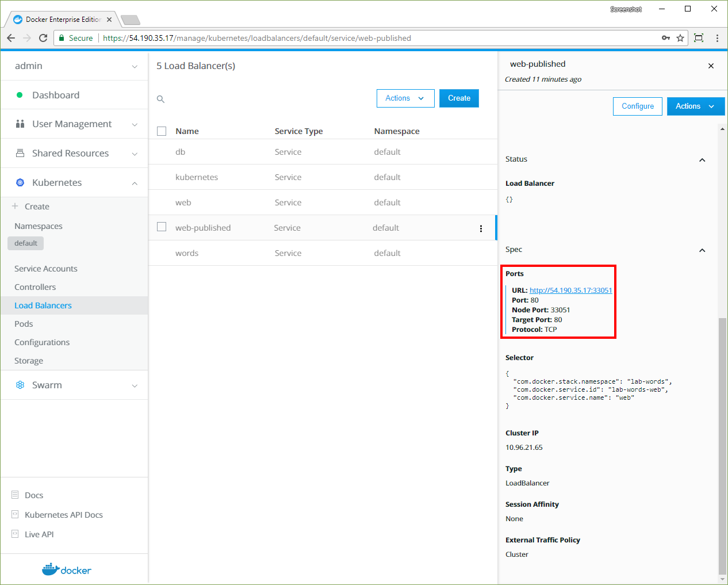Open the Pods menu item
Image resolution: width=728 pixels, height=585 pixels.
click(x=24, y=324)
